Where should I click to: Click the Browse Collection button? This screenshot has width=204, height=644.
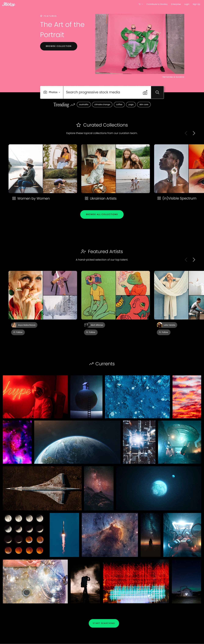tap(59, 46)
